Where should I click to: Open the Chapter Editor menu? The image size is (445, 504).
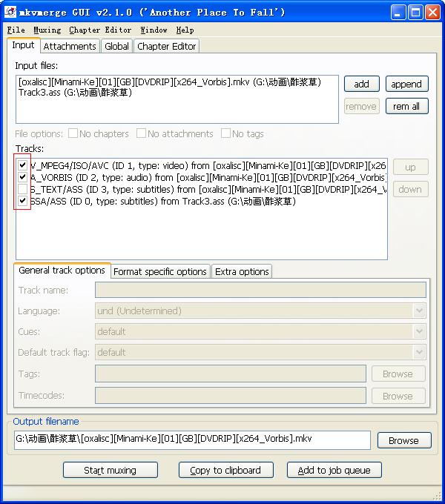[x=100, y=30]
